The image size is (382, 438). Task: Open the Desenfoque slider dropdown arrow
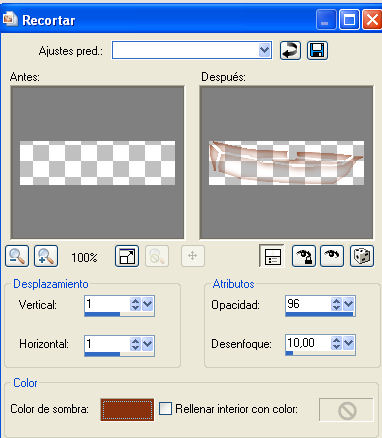tap(349, 343)
